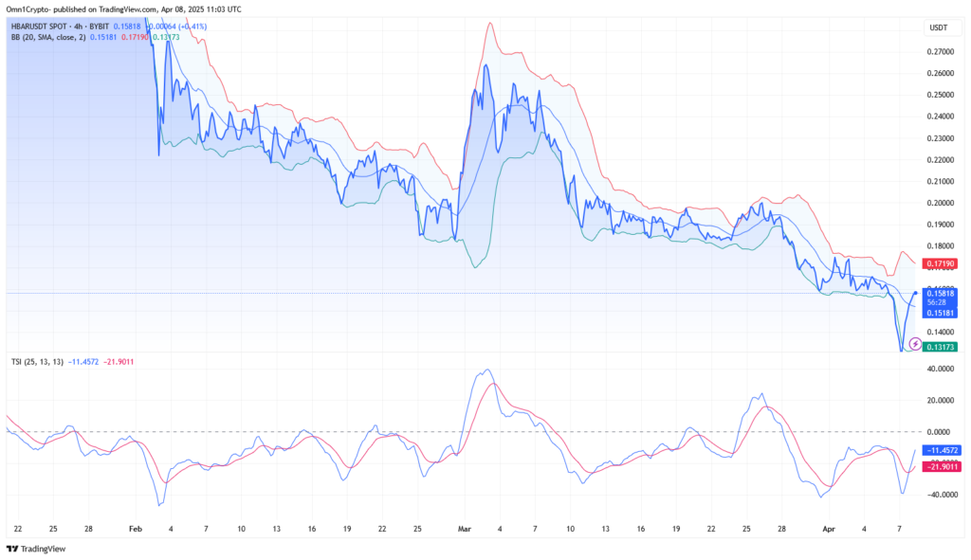971x560 pixels.
Task: Click the 0.20000 price axis label
Action: (942, 203)
